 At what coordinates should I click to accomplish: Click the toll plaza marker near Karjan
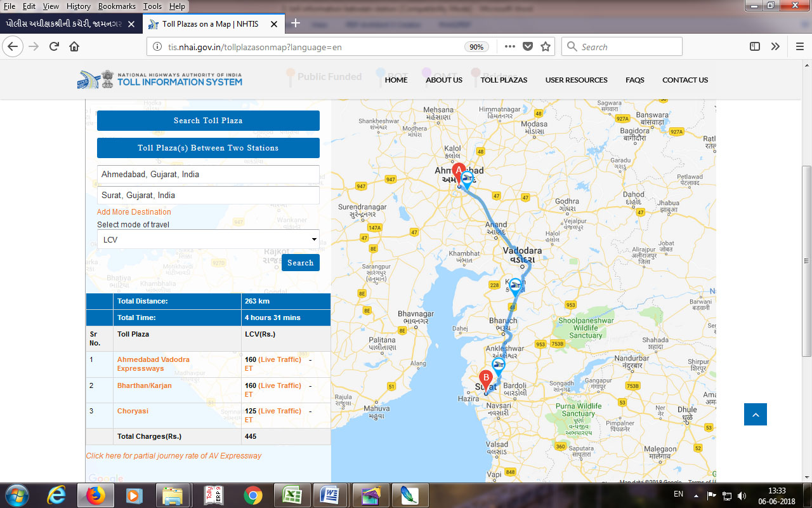(x=516, y=286)
